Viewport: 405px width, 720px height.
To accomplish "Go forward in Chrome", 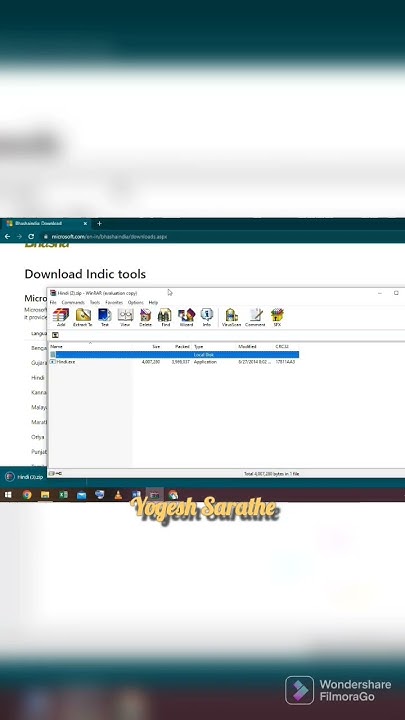I will point(19,236).
